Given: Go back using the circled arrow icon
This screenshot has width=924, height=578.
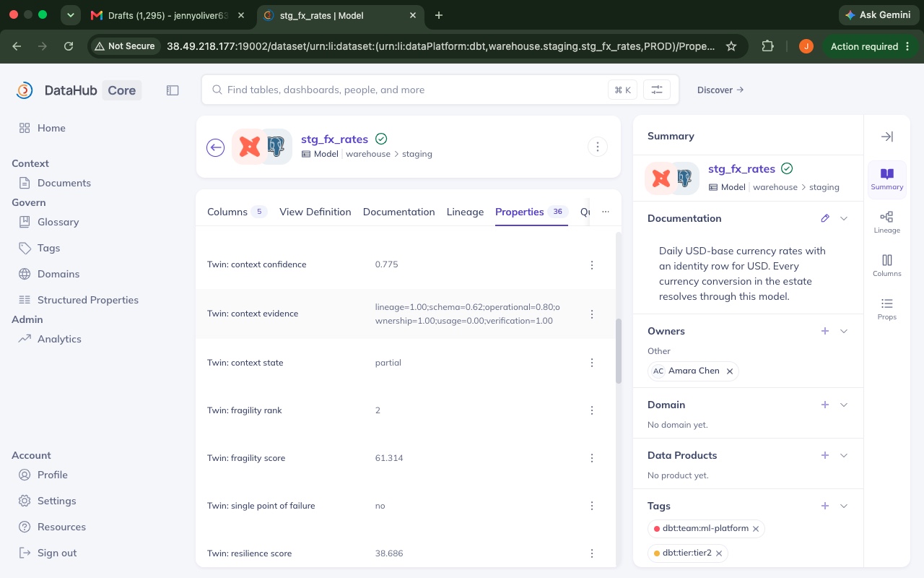Looking at the screenshot, I should tap(215, 147).
